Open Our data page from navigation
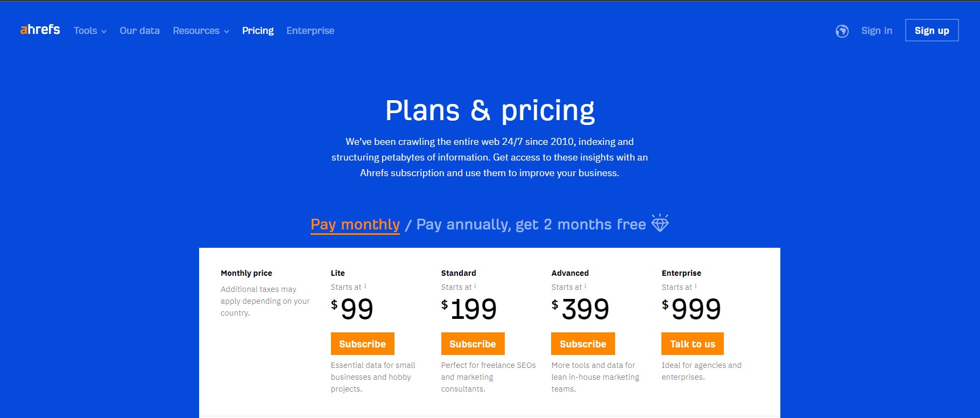The width and height of the screenshot is (980, 418). (139, 31)
